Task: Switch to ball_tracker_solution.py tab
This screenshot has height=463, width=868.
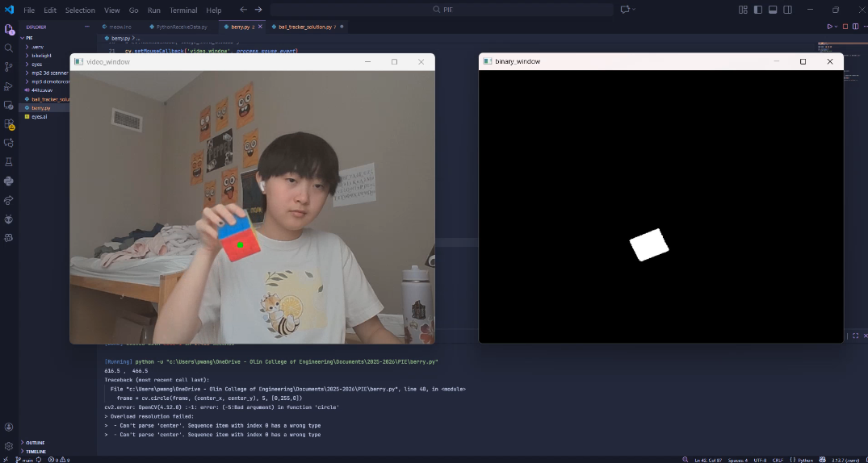Action: pyautogui.click(x=308, y=27)
